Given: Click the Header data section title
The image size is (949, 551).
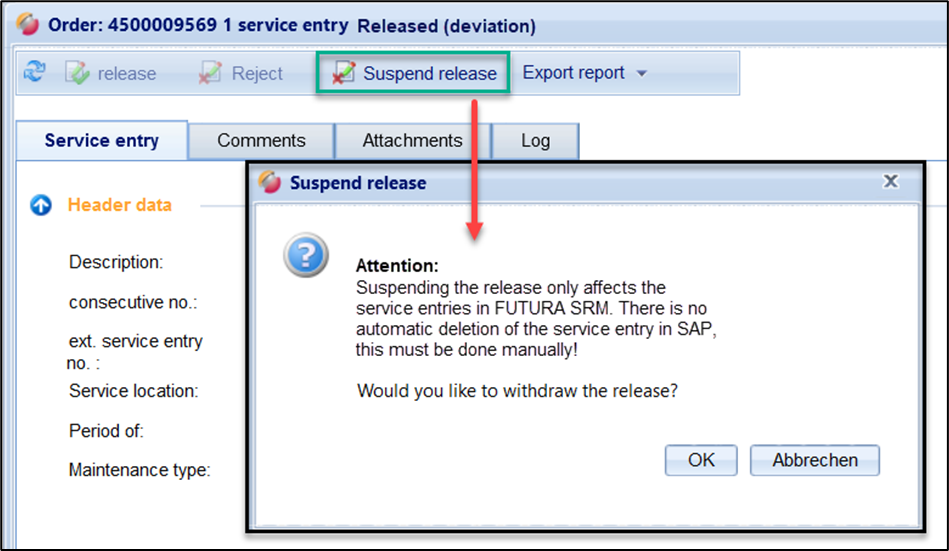Looking at the screenshot, I should pos(119,205).
